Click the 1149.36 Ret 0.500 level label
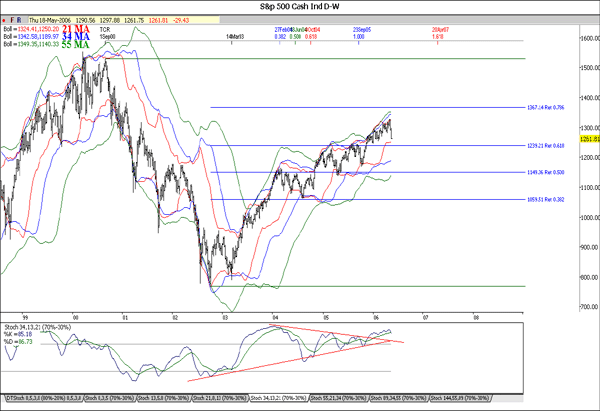The image size is (600, 411). point(546,172)
